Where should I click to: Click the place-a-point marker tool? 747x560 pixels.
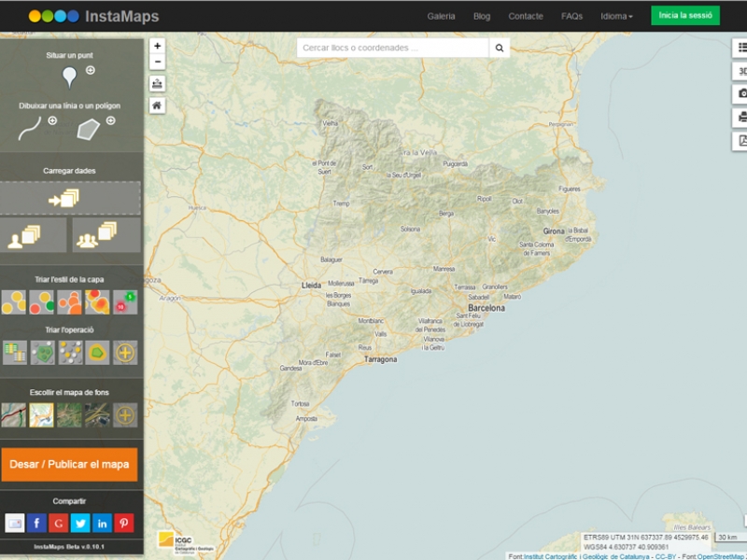(69, 77)
